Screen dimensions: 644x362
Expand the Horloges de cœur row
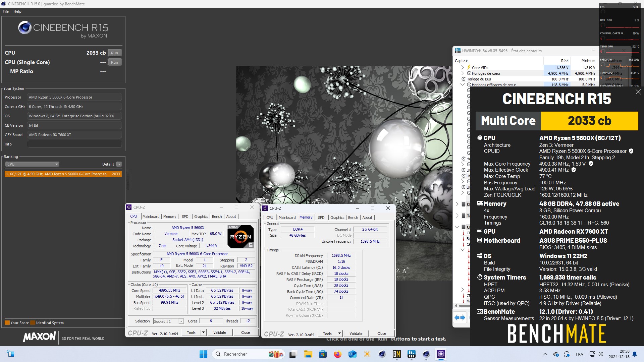click(463, 73)
